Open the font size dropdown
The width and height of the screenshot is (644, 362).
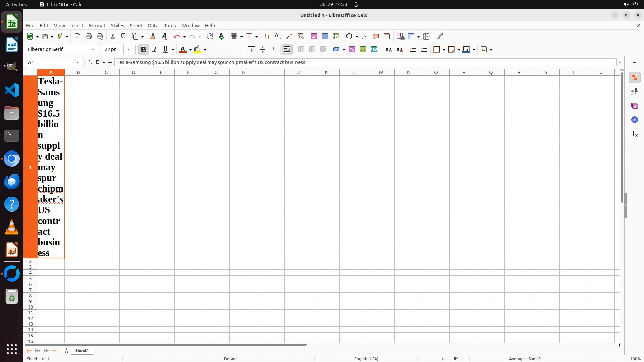pos(129,49)
